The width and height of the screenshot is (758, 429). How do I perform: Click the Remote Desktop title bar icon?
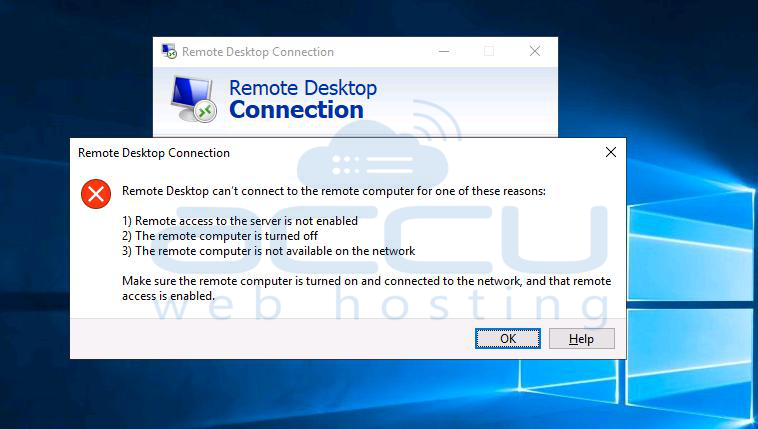pyautogui.click(x=169, y=51)
